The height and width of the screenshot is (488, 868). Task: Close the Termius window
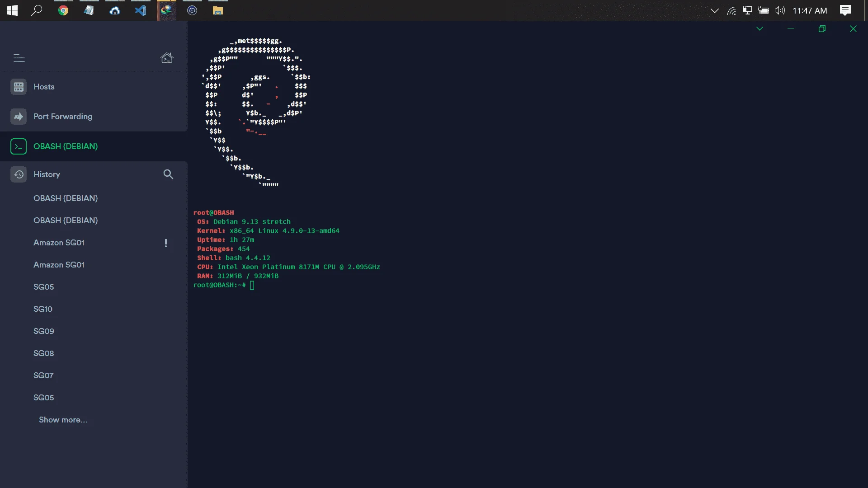coord(853,28)
